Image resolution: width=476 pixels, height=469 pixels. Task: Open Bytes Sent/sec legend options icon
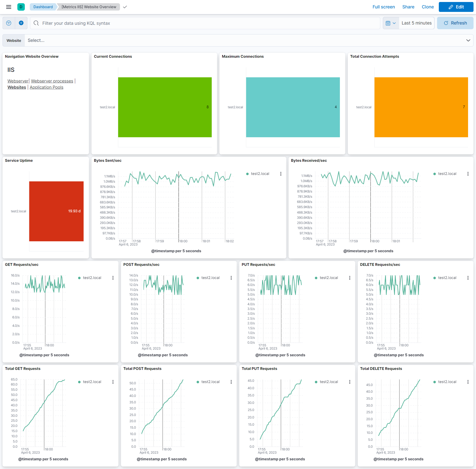click(x=281, y=174)
